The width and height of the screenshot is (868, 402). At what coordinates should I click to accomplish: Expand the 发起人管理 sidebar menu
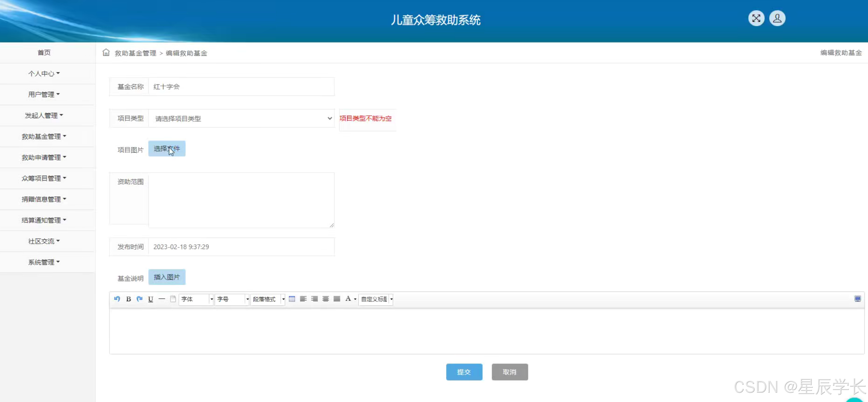(x=44, y=115)
